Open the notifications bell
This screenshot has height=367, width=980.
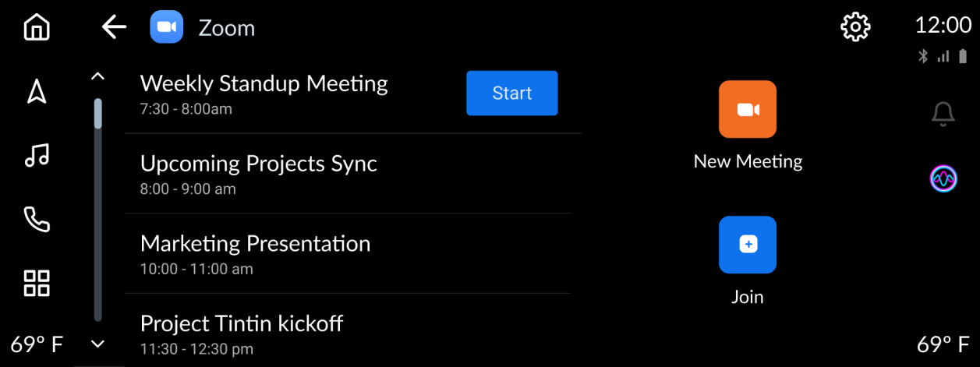(x=943, y=115)
